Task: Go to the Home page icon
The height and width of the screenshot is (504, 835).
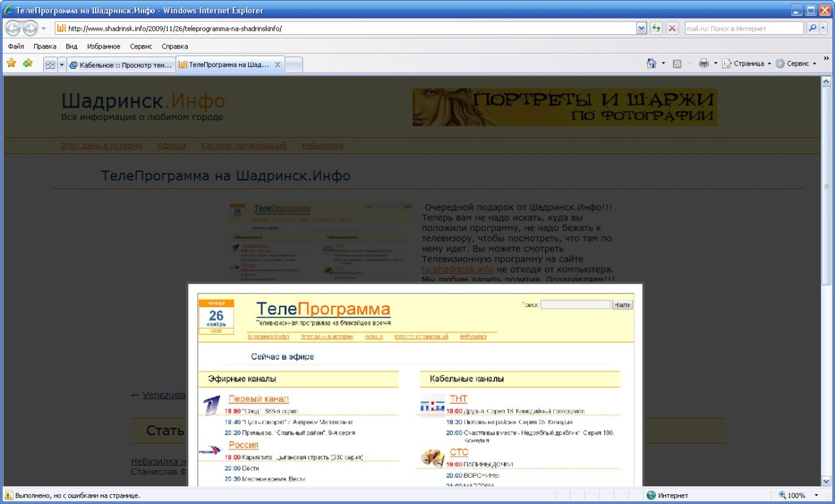Action: (651, 64)
